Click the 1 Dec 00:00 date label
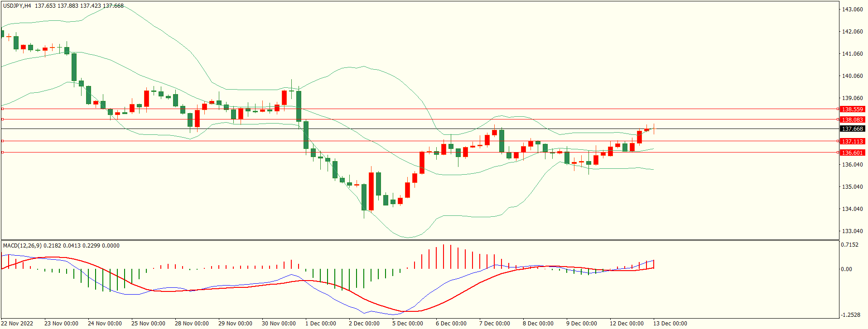The width and height of the screenshot is (868, 329). point(320,324)
